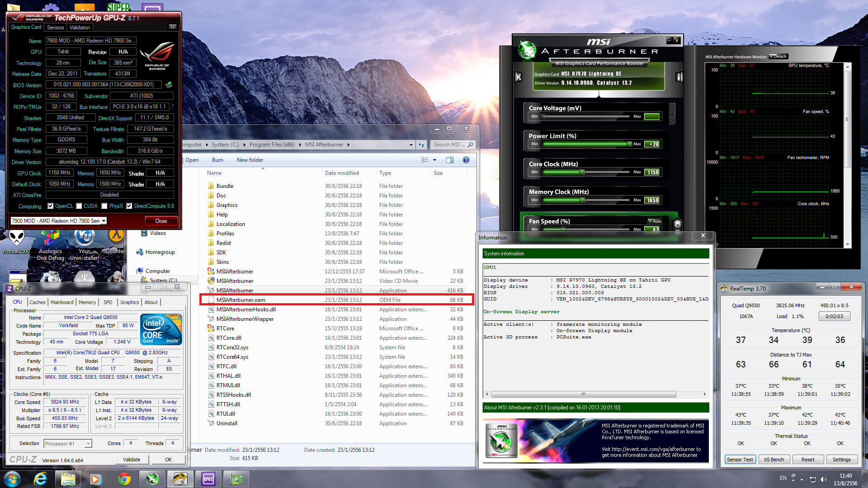Click the BIOS save chip icon in GPU-Z

(169, 84)
